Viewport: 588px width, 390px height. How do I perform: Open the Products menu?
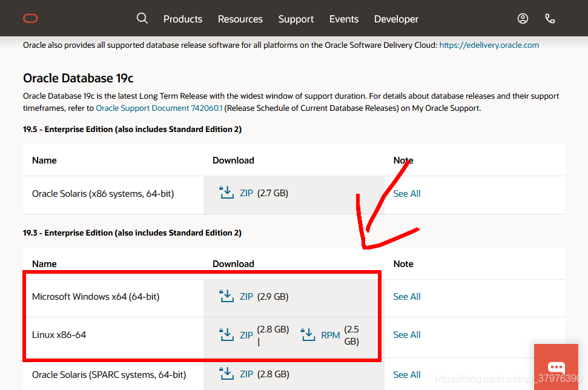pos(183,19)
